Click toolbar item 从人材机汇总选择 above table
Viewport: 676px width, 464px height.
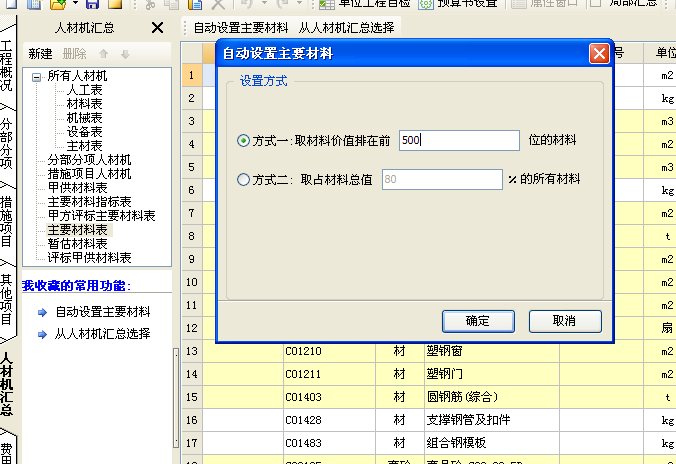[346, 28]
